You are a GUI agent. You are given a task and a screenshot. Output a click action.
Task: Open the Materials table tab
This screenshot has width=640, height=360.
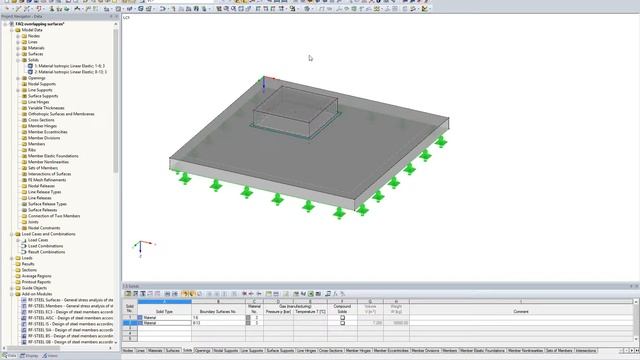point(155,351)
